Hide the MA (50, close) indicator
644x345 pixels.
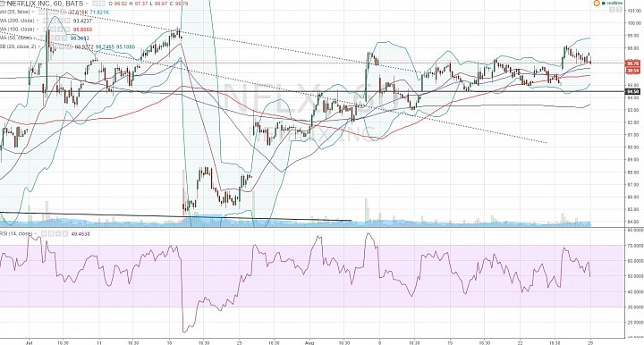click(42, 38)
